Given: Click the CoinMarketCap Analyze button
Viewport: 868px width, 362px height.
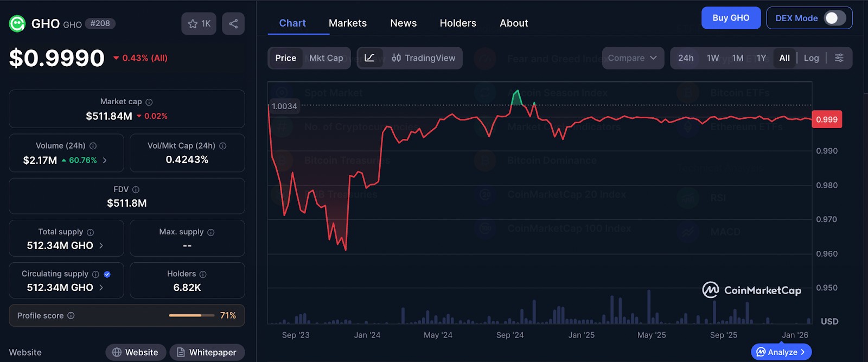Looking at the screenshot, I should point(781,352).
